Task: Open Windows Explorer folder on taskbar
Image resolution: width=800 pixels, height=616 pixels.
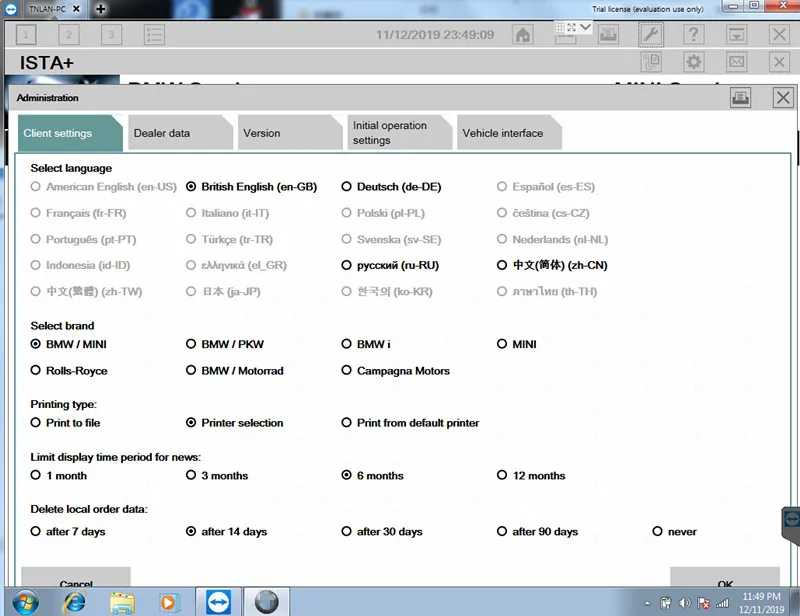Action: (x=122, y=603)
